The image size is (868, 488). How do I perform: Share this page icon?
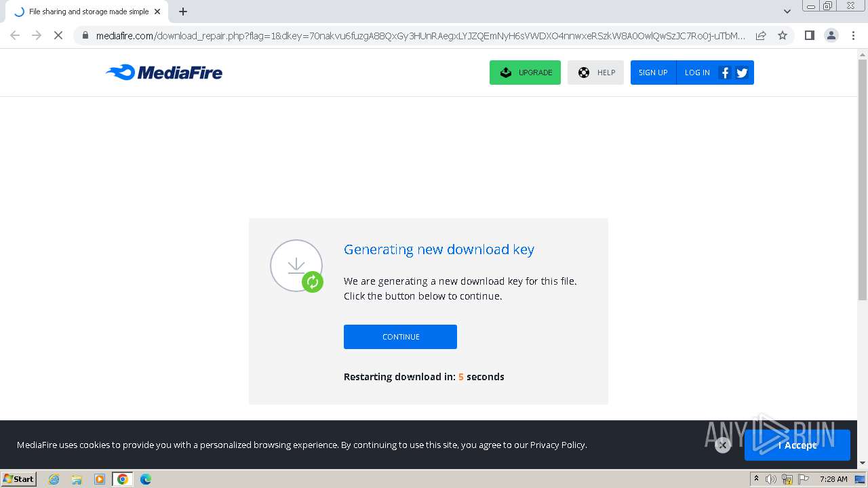pyautogui.click(x=761, y=35)
